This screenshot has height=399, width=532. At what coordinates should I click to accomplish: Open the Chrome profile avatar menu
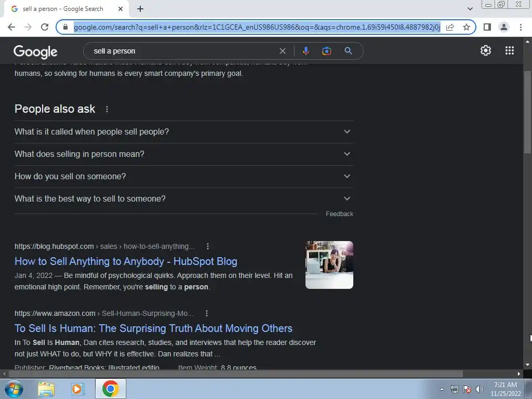504,27
